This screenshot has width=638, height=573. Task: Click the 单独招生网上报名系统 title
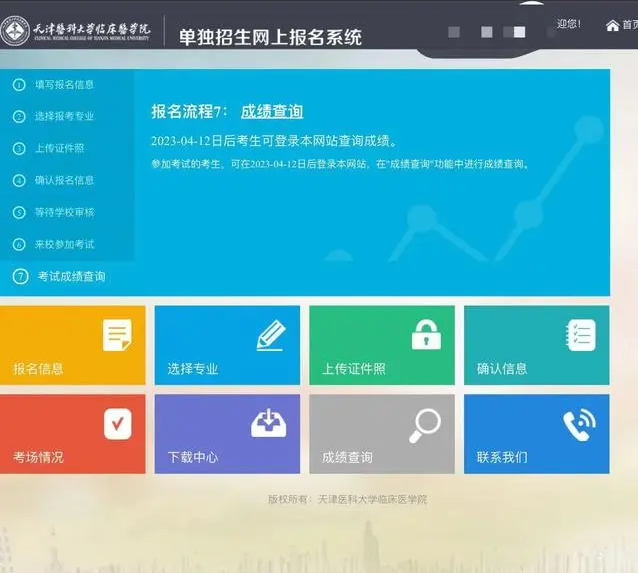click(270, 37)
